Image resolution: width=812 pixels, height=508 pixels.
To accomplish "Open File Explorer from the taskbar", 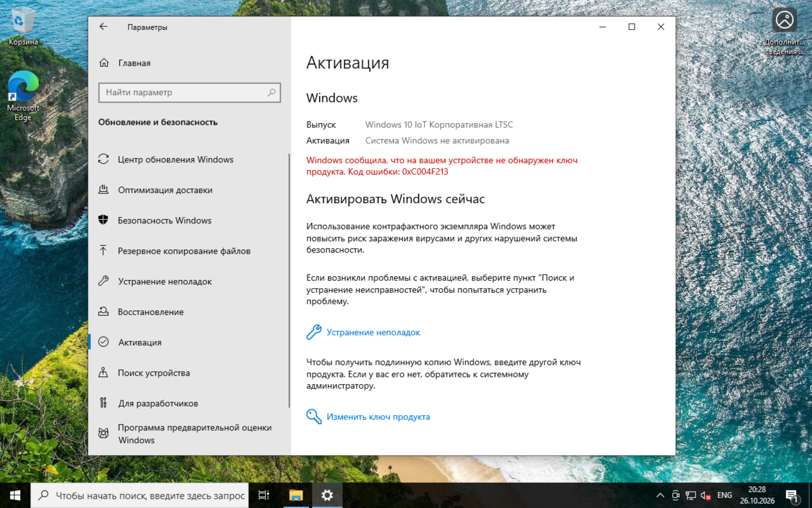I will [296, 495].
